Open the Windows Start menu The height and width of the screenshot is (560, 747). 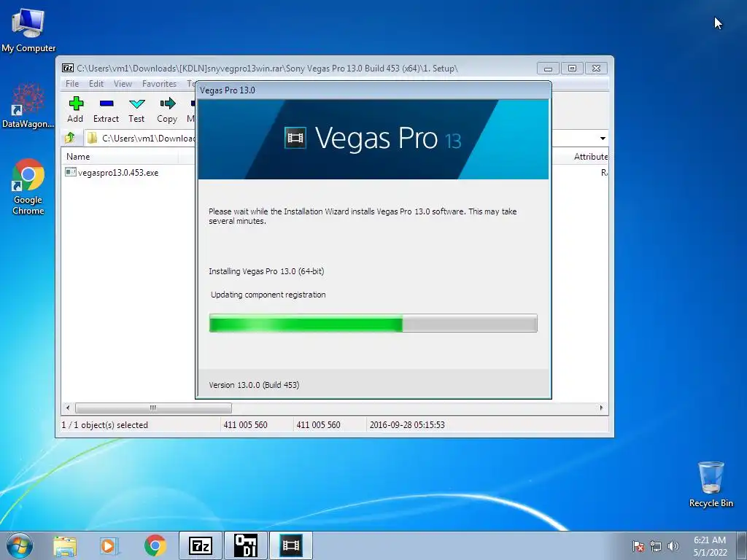click(x=19, y=545)
